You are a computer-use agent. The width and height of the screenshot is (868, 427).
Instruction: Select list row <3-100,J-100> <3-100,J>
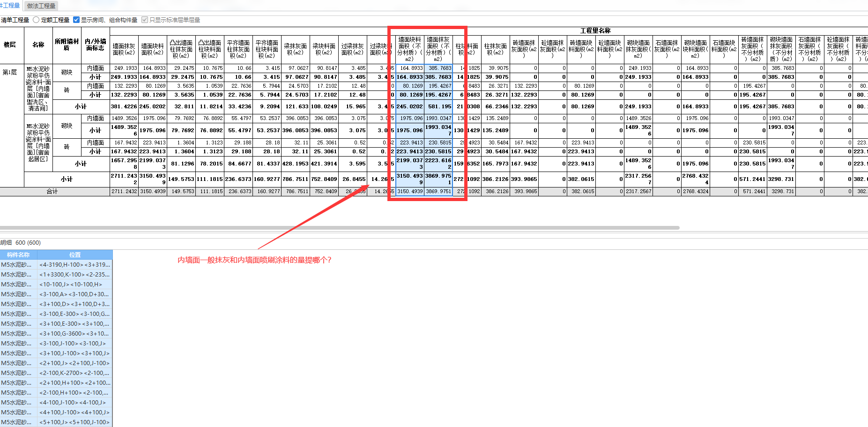[56, 344]
